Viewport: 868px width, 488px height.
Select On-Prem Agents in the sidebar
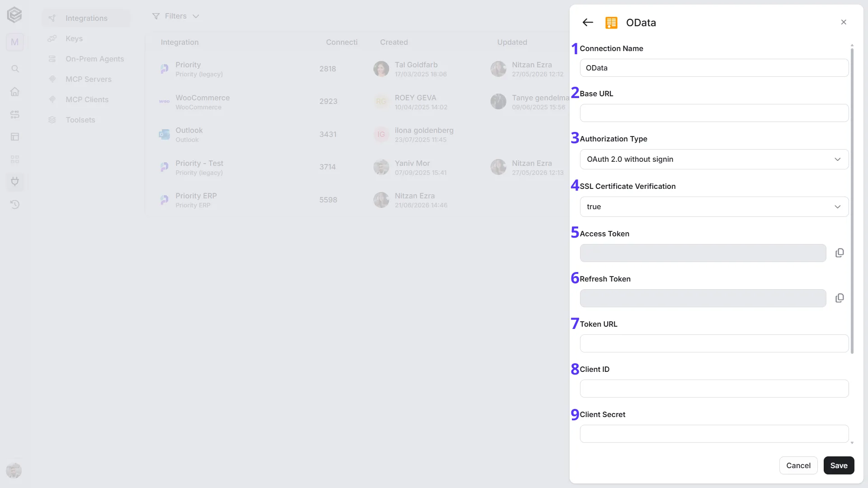(x=94, y=59)
